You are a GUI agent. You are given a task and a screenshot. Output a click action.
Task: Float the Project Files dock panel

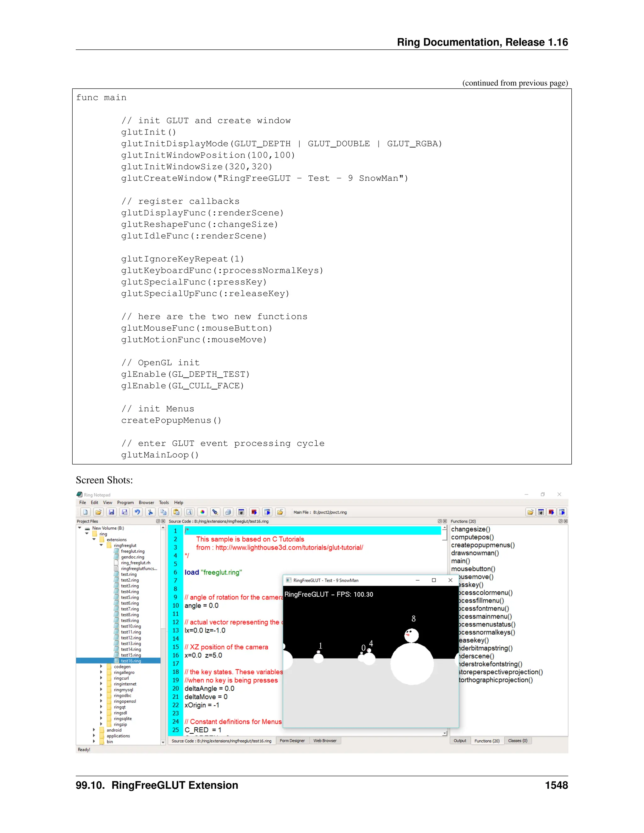click(158, 521)
